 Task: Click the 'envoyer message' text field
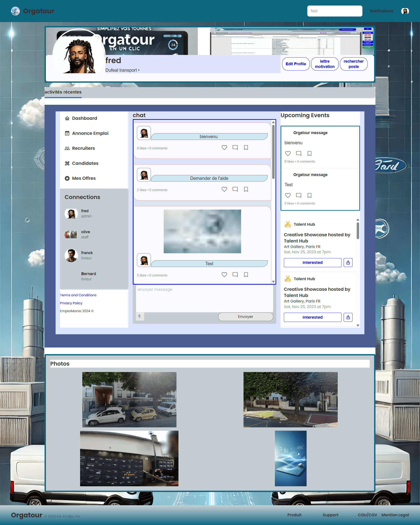(x=204, y=298)
